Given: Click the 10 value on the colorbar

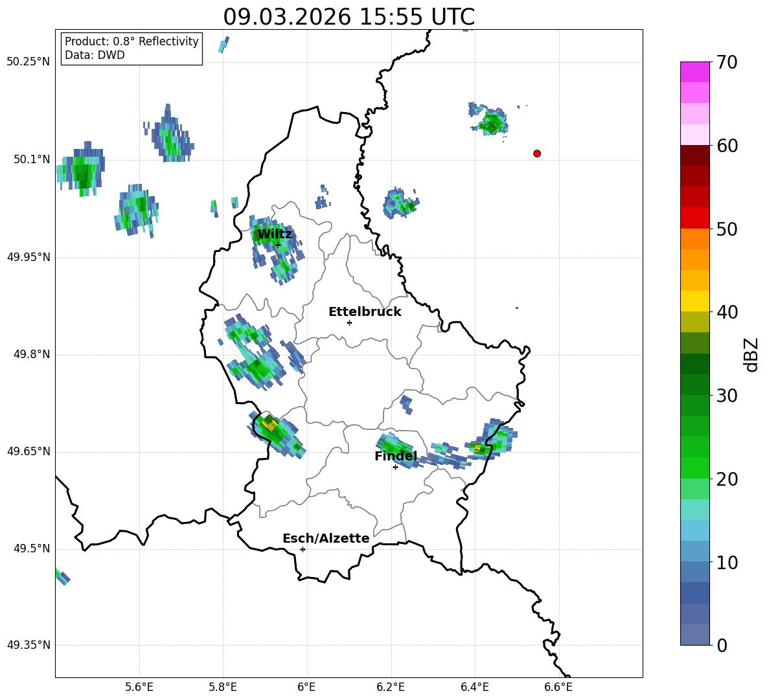Looking at the screenshot, I should (x=726, y=562).
